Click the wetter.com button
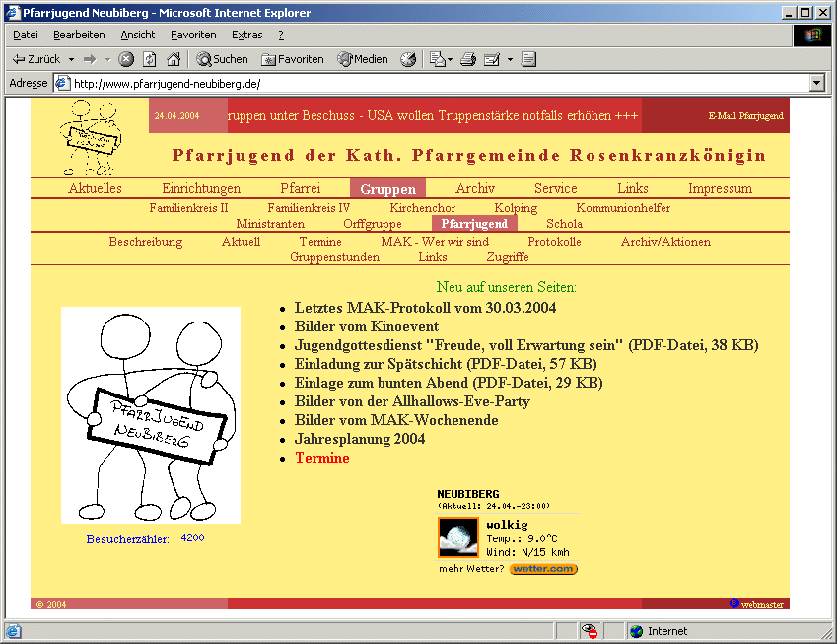The width and height of the screenshot is (837, 644). pos(543,569)
